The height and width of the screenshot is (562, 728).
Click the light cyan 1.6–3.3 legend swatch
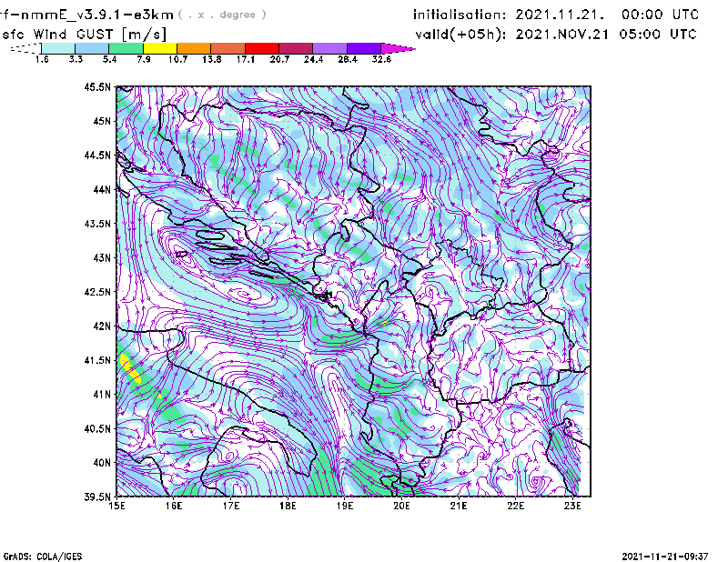pyautogui.click(x=58, y=48)
